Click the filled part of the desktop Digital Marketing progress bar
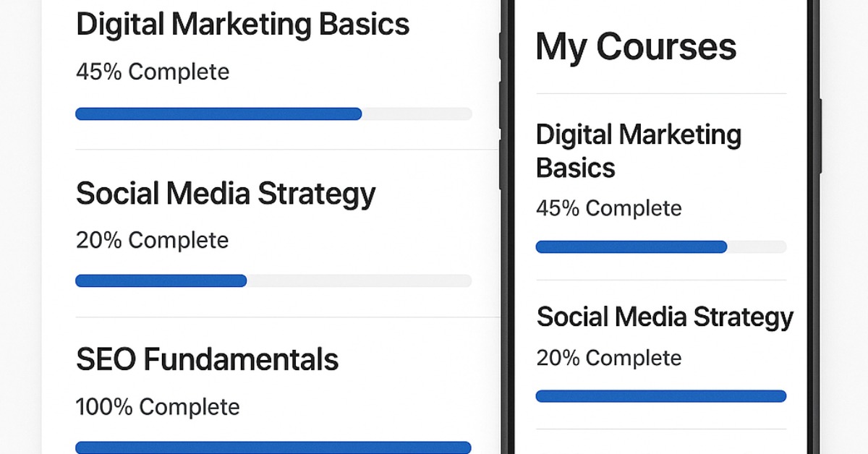The width and height of the screenshot is (868, 454). [217, 113]
